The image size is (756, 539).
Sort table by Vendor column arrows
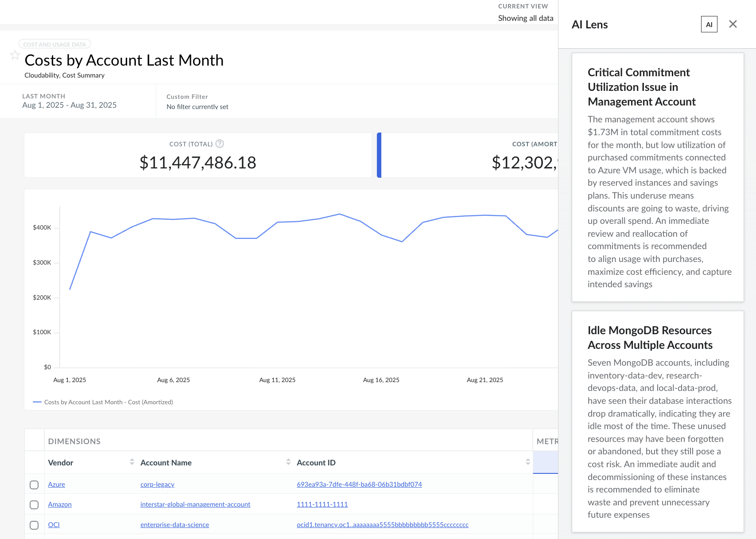(132, 462)
